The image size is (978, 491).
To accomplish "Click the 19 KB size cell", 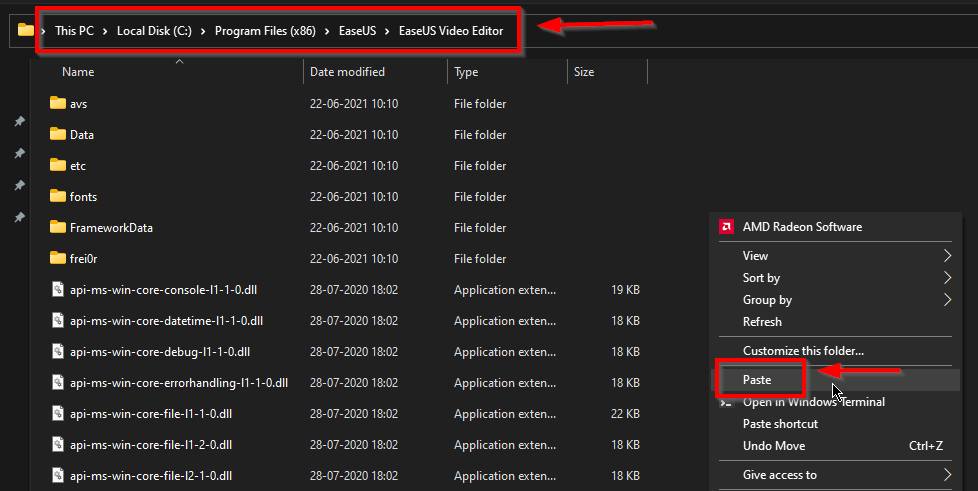I will point(626,289).
